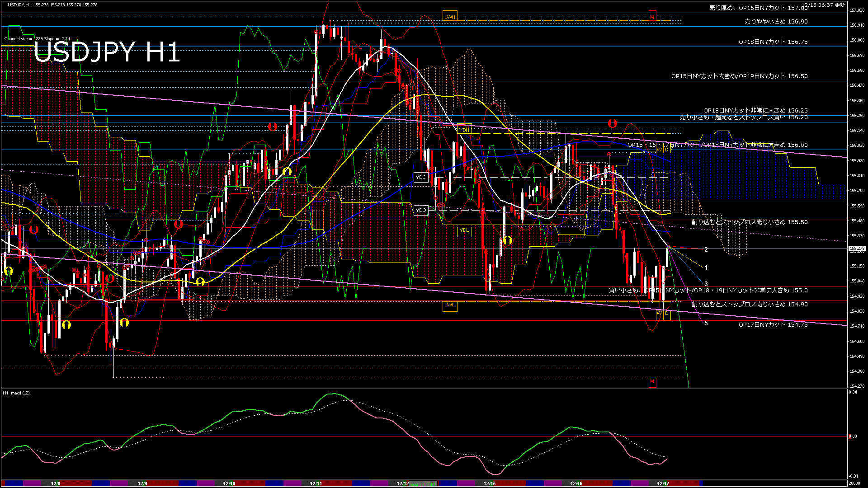Click the LWH last-week-high marker

click(449, 17)
